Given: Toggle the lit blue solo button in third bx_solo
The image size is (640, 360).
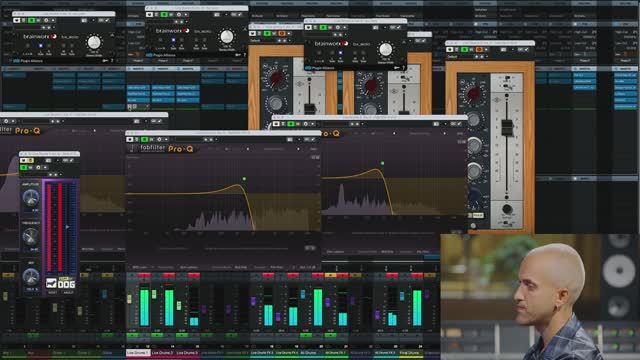Looking at the screenshot, I should (x=340, y=53).
